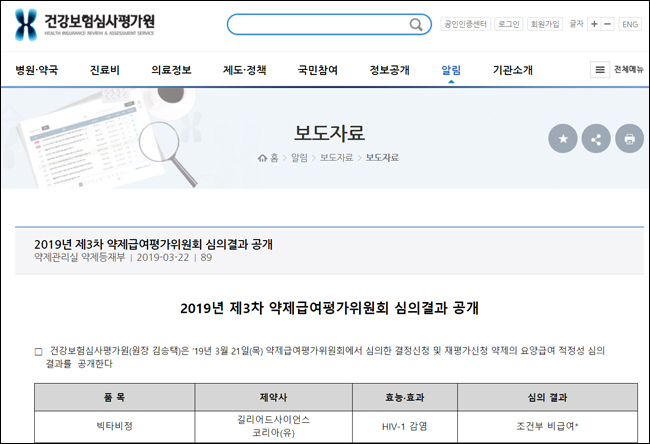Screen dimensions: 650x444
Task: Click the post date 2019-03-22
Action: point(162,257)
